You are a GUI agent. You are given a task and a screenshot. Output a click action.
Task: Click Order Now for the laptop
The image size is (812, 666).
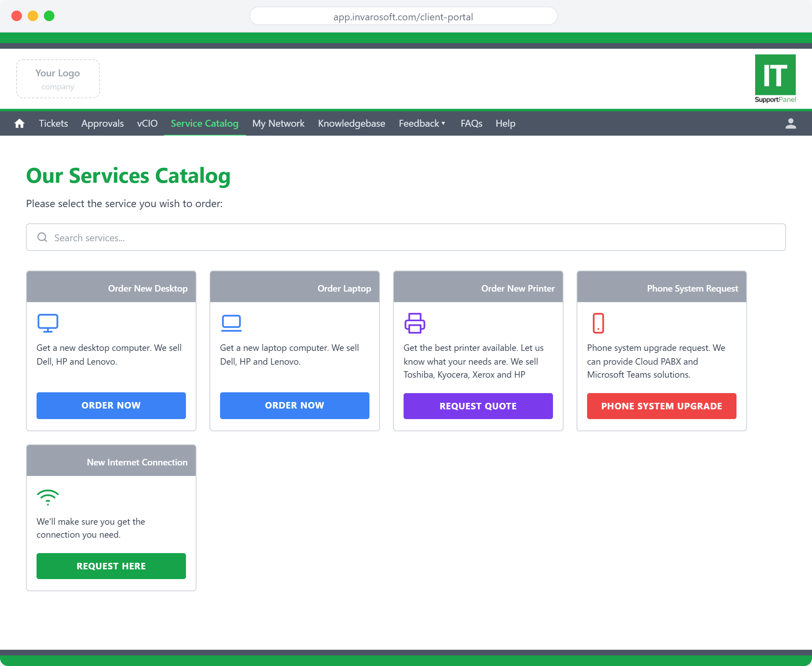tap(295, 405)
